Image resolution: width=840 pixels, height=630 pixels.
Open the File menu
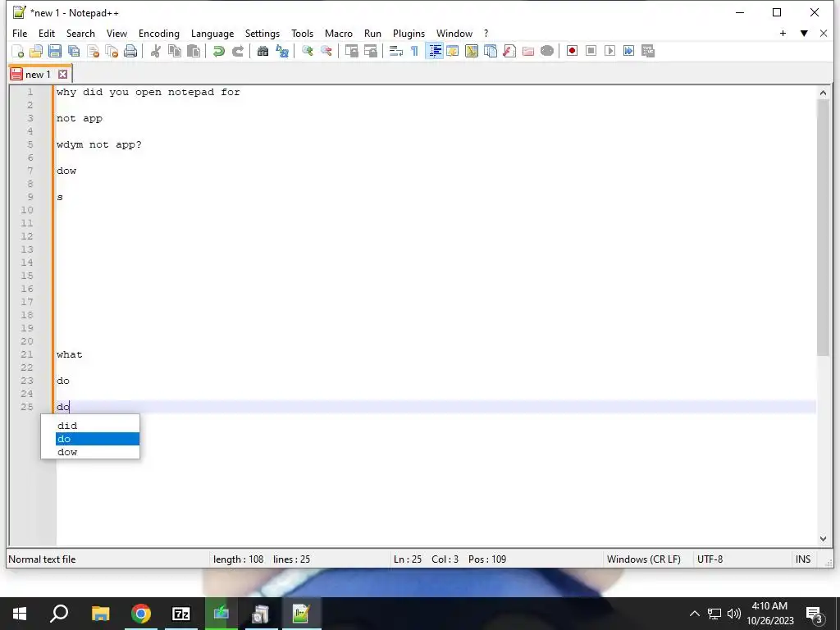coord(20,33)
